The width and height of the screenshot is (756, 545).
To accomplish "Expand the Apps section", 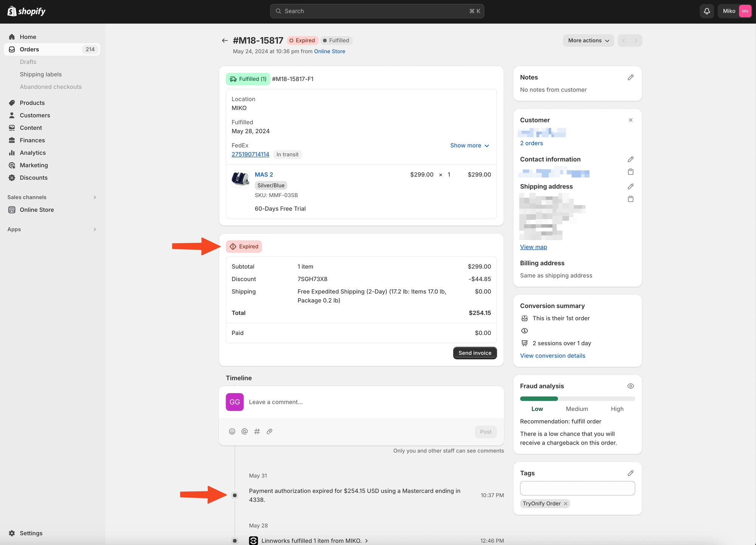I will coord(94,229).
